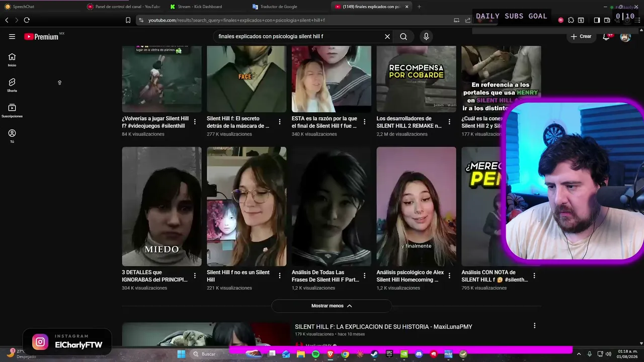Screen dimensions: 644x362
Task: Open options for Los desarrolladores de SILENT HILL 2 short
Action: (449, 122)
